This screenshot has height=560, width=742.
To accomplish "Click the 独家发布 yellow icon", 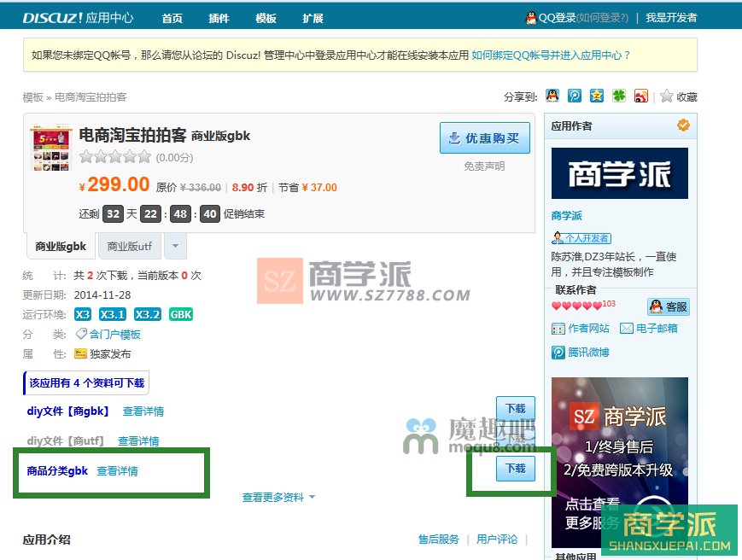I will [x=80, y=353].
